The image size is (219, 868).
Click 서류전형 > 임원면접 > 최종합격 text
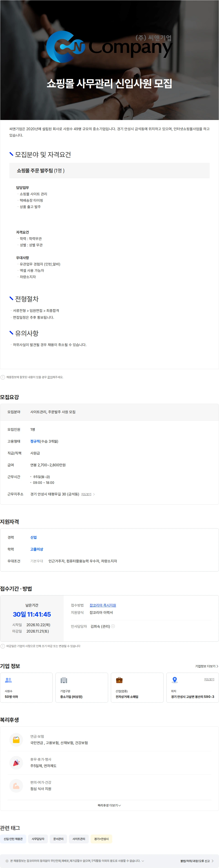pos(36,311)
